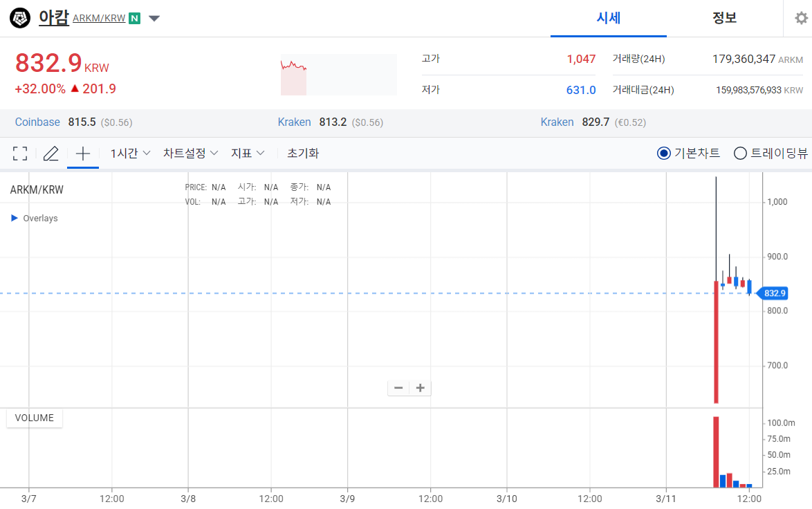
Task: Open the mini price sparkline thumbnail
Action: coord(339,75)
